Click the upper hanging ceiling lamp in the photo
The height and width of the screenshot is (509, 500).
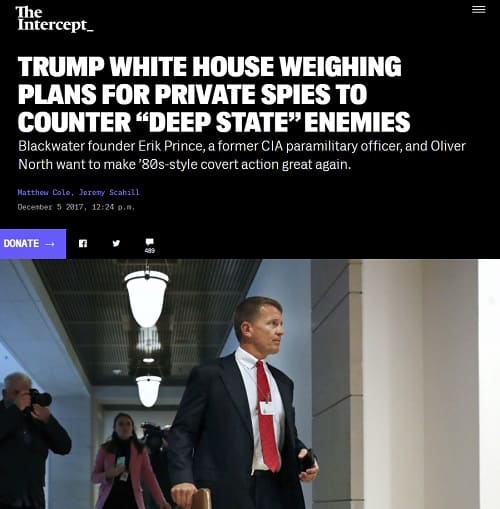[147, 298]
